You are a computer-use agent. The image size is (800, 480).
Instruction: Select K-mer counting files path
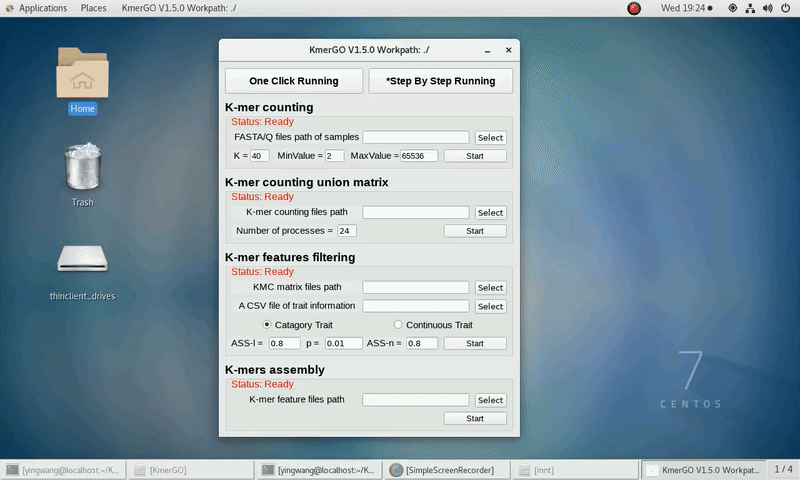pyautogui.click(x=490, y=213)
